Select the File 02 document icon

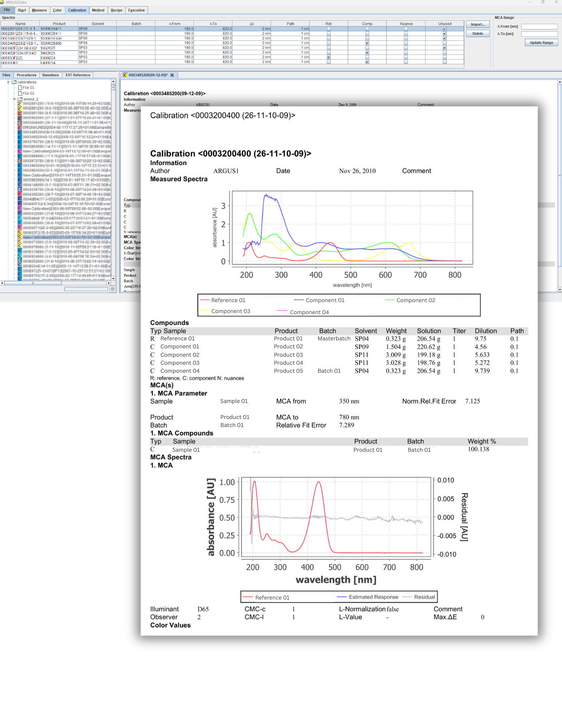pos(20,94)
